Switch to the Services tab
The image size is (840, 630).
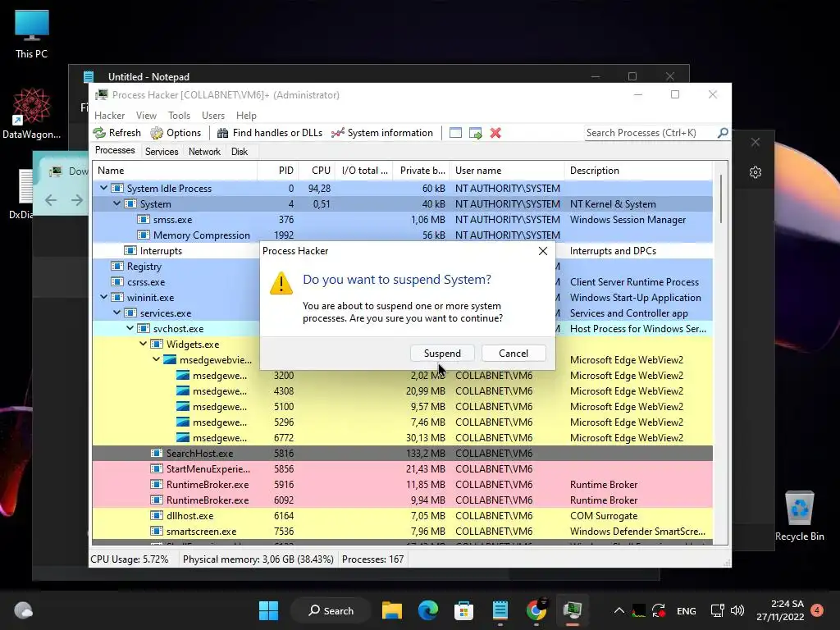click(162, 152)
